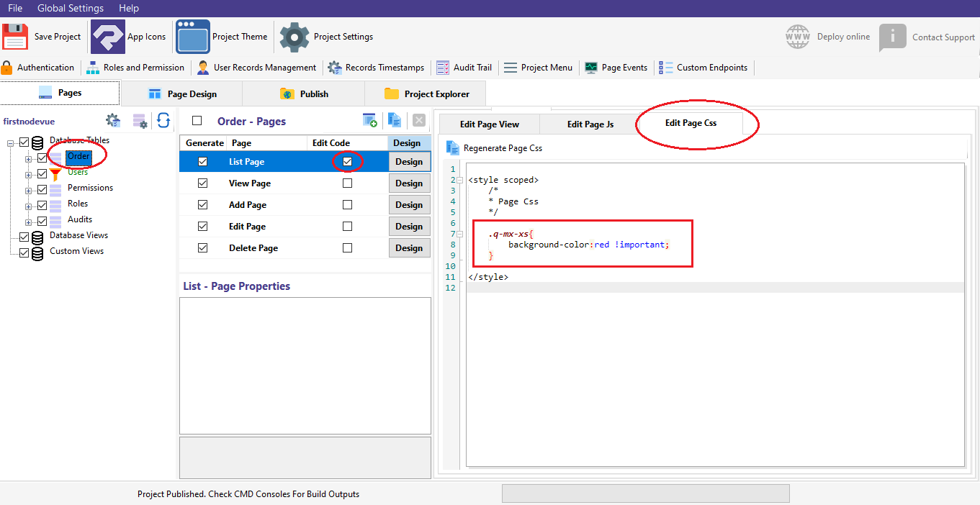The image size is (980, 505).
Task: Enable Edit Code for View Page
Action: click(348, 183)
